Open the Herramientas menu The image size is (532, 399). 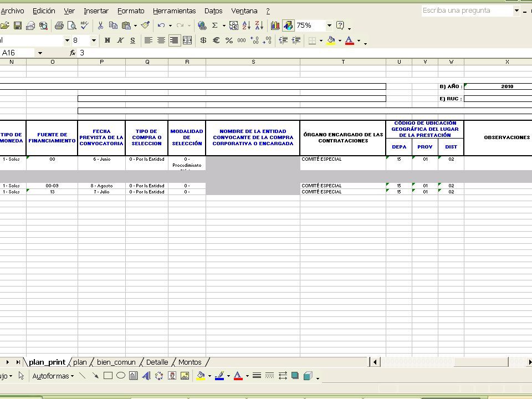pos(175,11)
